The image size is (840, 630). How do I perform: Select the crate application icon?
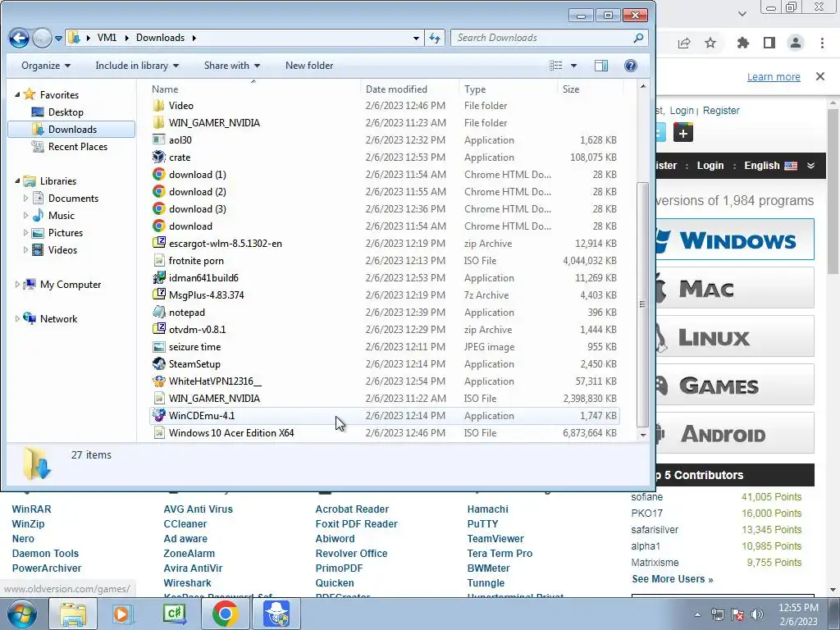point(158,157)
